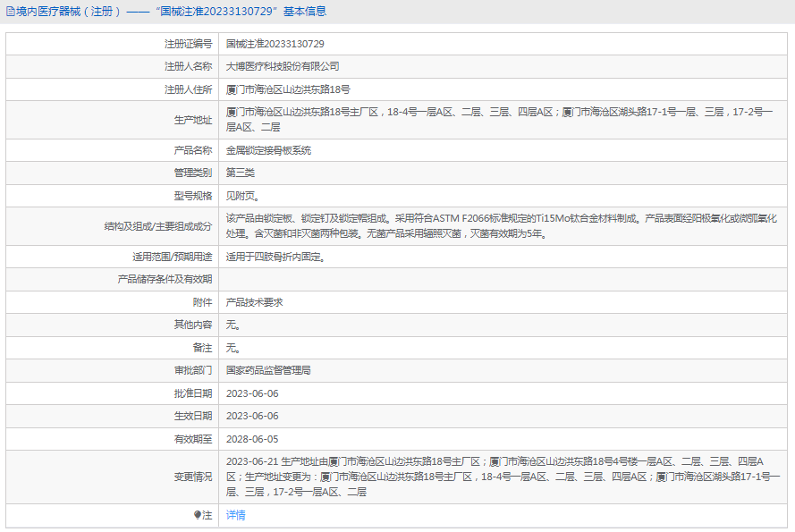The height and width of the screenshot is (532, 795).
Task: Select the 产品储存条件及有效期 label
Action: click(165, 280)
